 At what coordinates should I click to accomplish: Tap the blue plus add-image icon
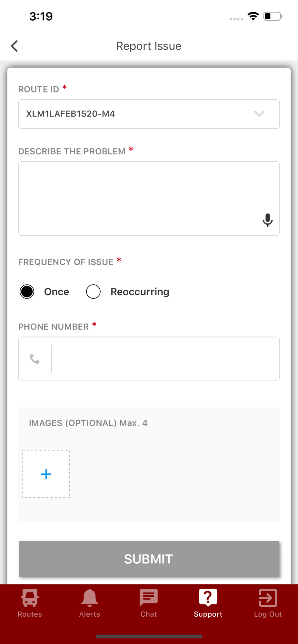46,474
